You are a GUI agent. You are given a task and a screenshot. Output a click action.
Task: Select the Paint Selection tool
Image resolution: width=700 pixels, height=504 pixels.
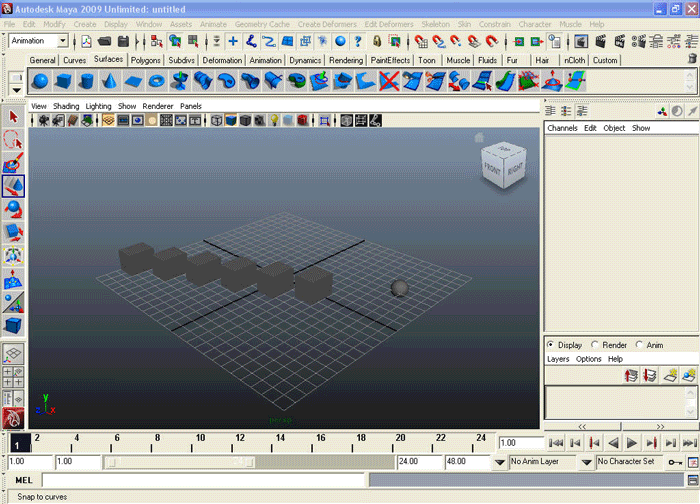[x=13, y=163]
